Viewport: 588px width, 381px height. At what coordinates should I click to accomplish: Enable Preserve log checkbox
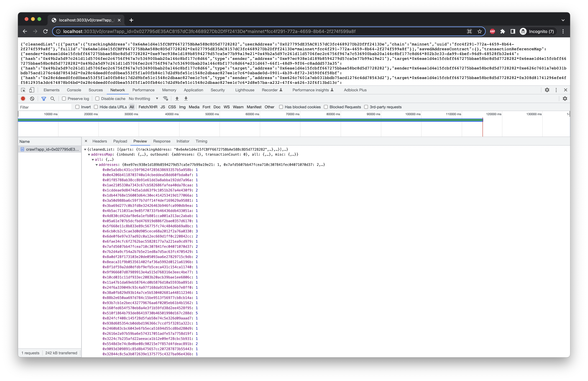pyautogui.click(x=64, y=99)
